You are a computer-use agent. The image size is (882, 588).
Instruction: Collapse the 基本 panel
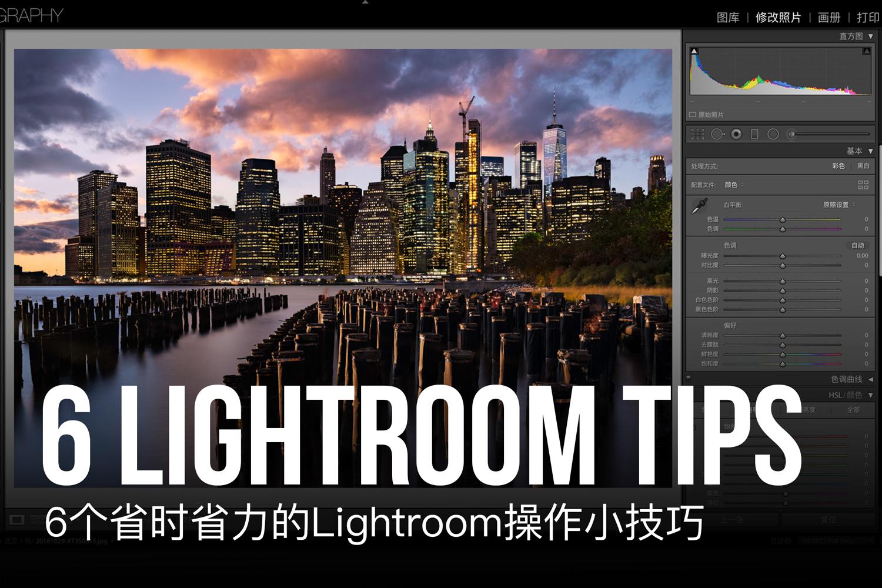[871, 151]
